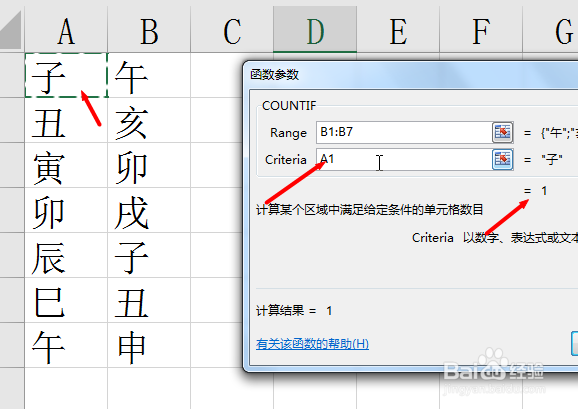578x409 pixels.
Task: Click the select-all corner triangle of sheet
Action: (11, 29)
